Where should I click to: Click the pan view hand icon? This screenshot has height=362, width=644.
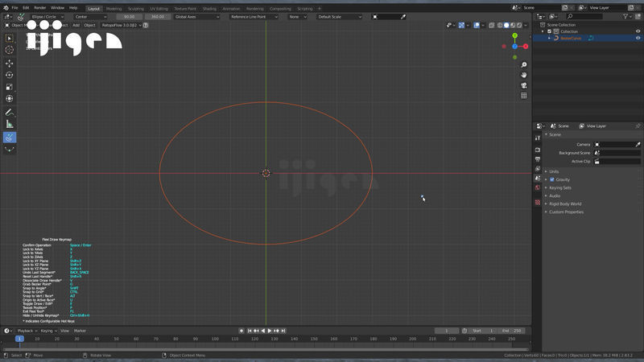524,75
